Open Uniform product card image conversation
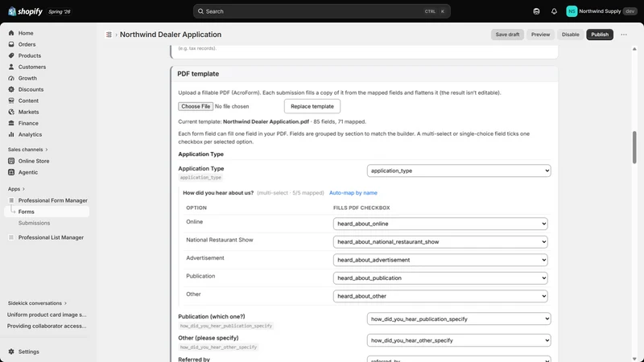Screen dimensions: 644x362 (x=47, y=315)
